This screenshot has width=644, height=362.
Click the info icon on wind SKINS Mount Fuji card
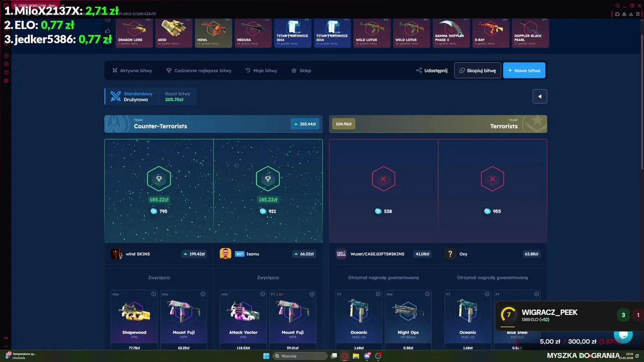(x=203, y=294)
